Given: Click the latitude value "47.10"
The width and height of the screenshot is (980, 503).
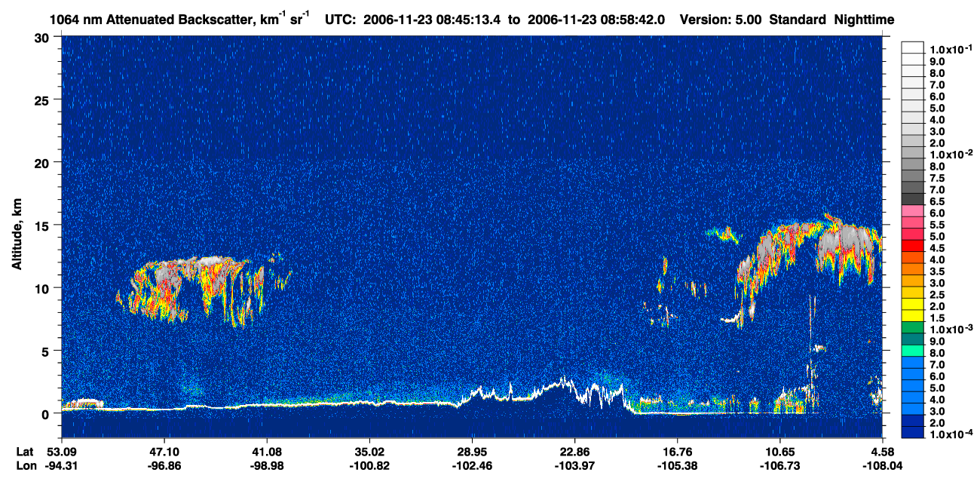Looking at the screenshot, I should pos(164,452).
